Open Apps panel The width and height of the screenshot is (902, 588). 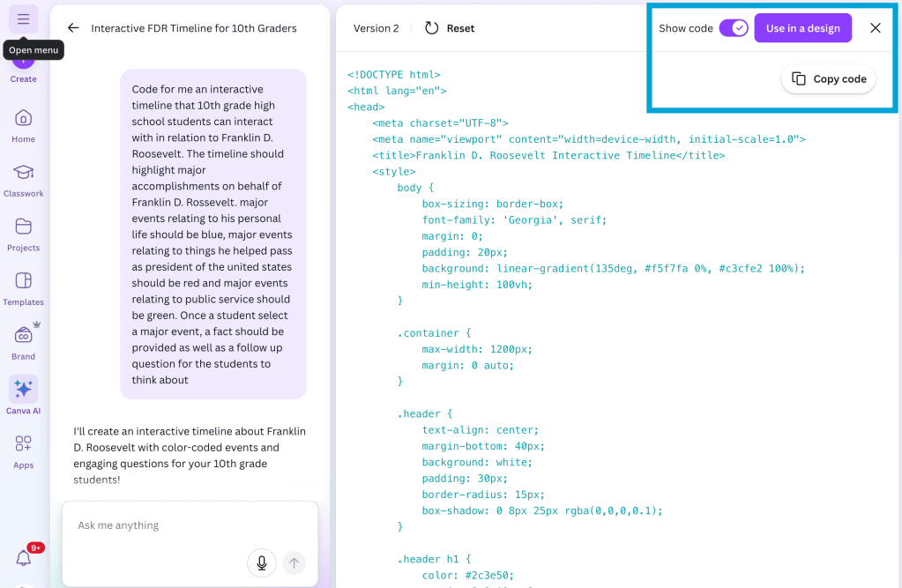(24, 450)
